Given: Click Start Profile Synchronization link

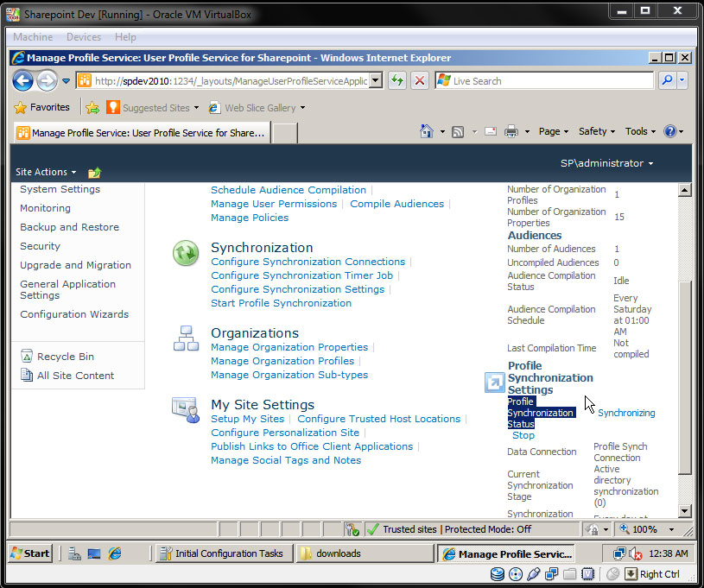Looking at the screenshot, I should pos(281,303).
